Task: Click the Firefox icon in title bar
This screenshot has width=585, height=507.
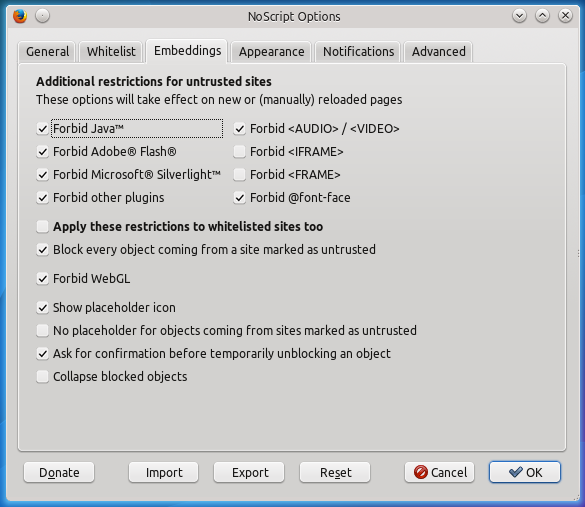Action: point(20,16)
